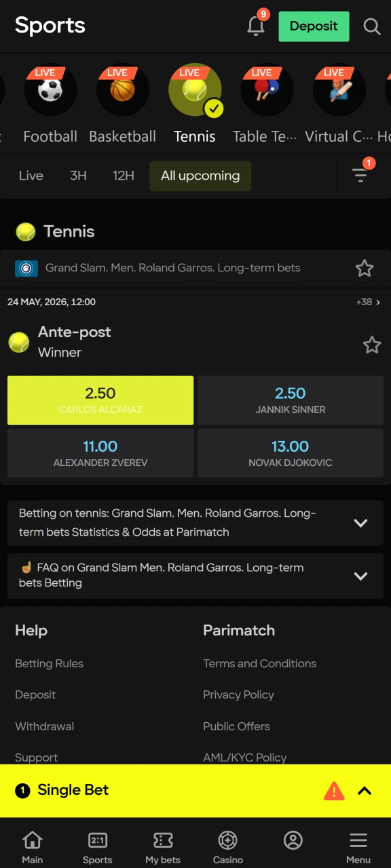Viewport: 391px width, 868px height.
Task: Select the Football sport icon
Action: 50,89
